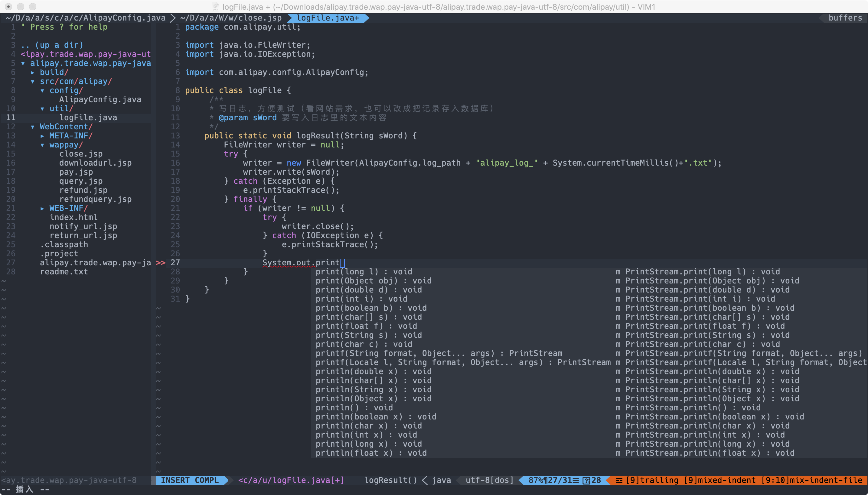
Task: Open .project in the file tree
Action: (x=59, y=254)
